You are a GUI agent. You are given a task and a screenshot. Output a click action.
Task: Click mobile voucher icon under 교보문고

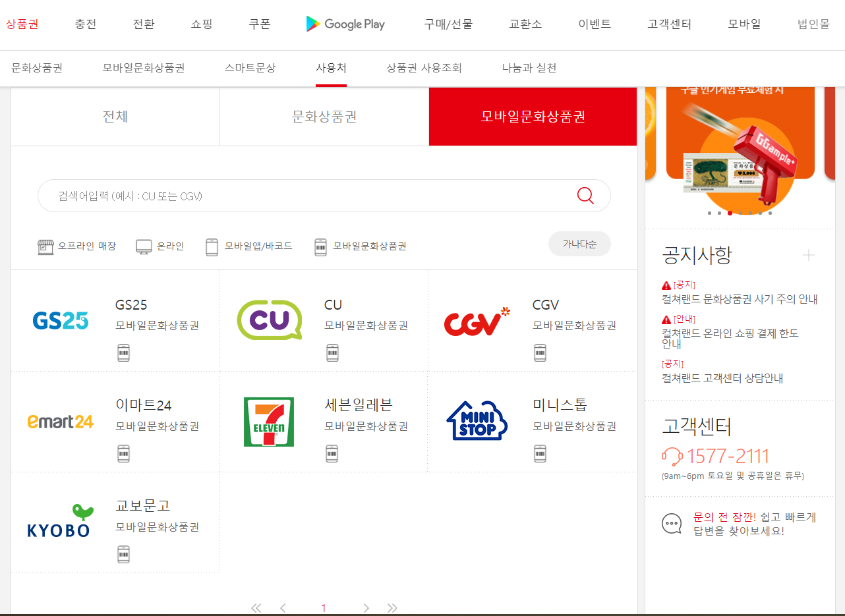[x=124, y=555]
